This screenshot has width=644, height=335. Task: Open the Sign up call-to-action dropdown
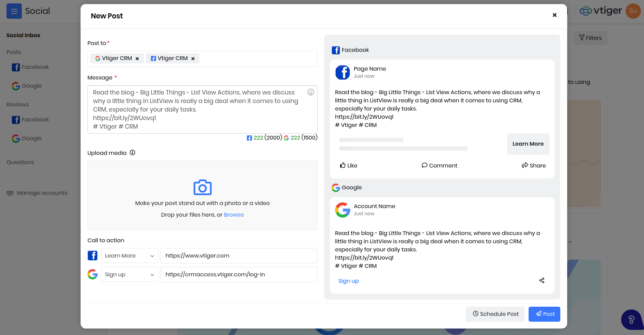pyautogui.click(x=129, y=274)
